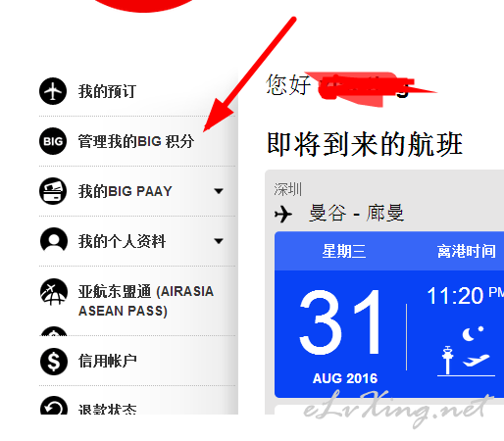
Task: Click the ASEAN Pass globe-plane icon
Action: (x=54, y=292)
